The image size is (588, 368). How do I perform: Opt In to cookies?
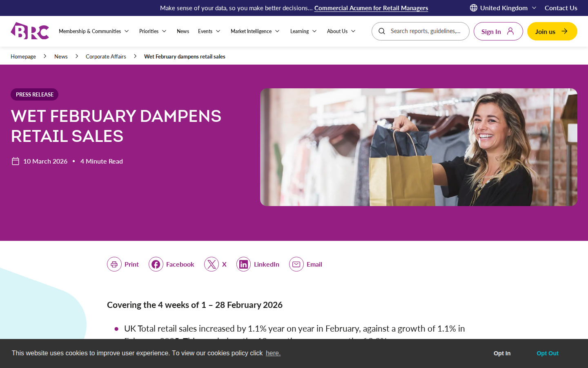[x=502, y=353]
